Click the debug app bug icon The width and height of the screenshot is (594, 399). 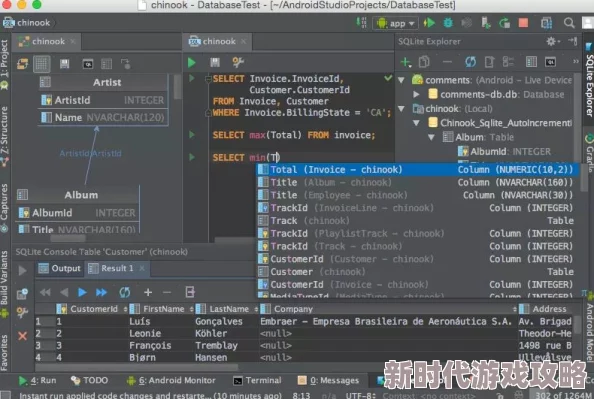click(x=448, y=23)
